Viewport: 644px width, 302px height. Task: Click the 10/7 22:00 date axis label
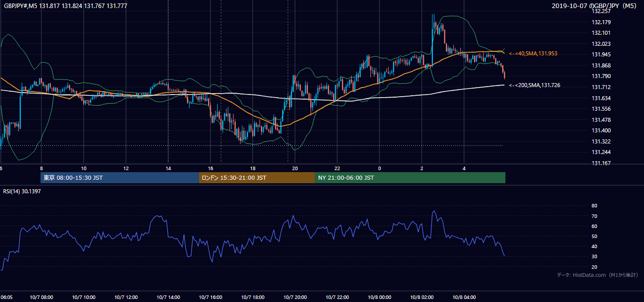337,297
